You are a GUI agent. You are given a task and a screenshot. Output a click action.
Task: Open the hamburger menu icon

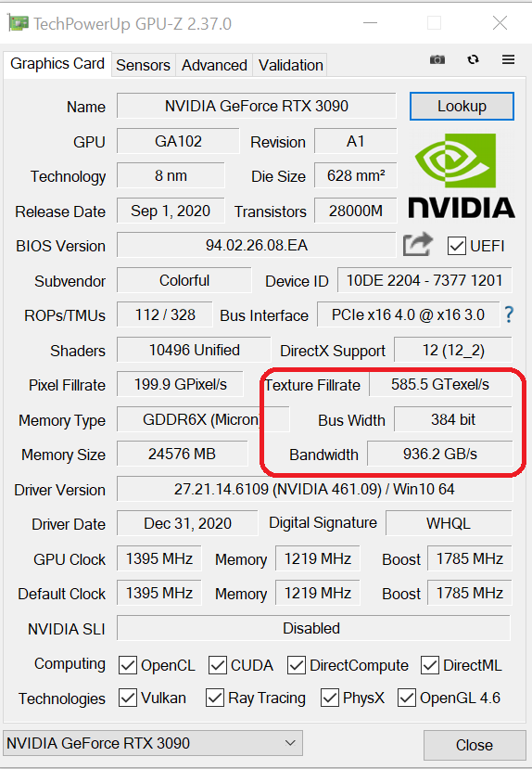(509, 60)
